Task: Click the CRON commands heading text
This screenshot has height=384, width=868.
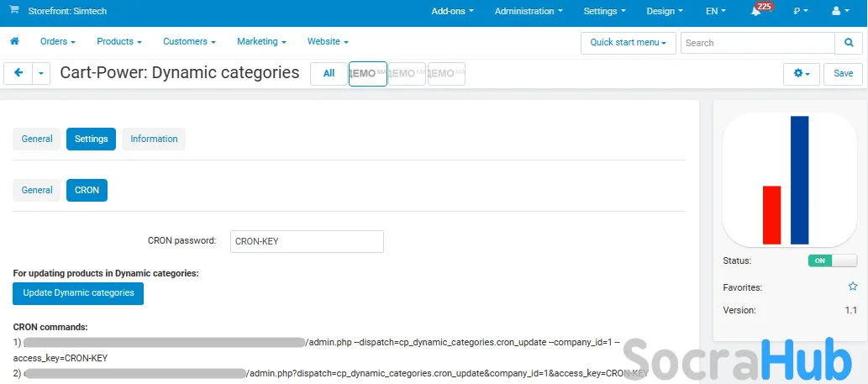Action: click(x=50, y=327)
